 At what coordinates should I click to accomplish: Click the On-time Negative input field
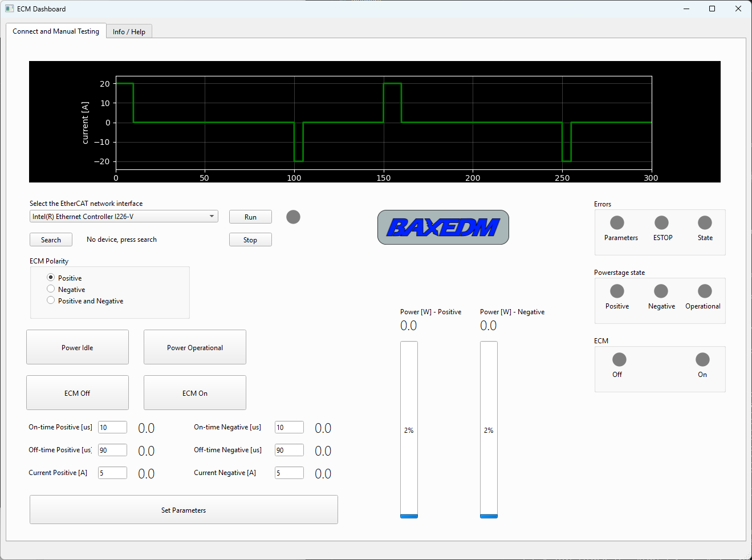tap(289, 427)
